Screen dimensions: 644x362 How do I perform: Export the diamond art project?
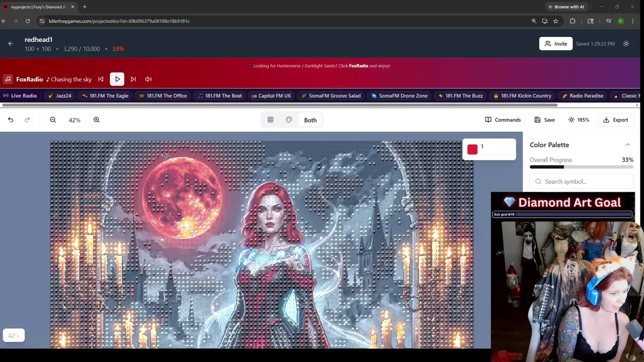point(615,120)
